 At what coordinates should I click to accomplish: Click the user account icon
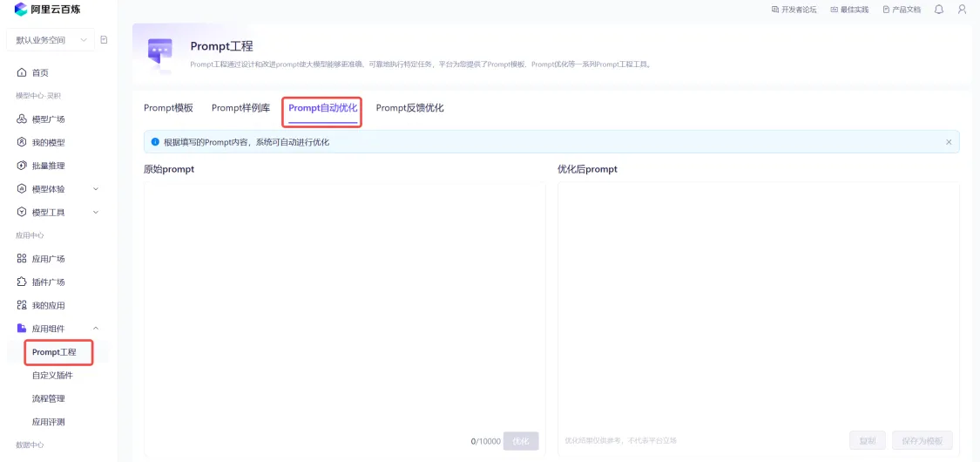pyautogui.click(x=962, y=10)
